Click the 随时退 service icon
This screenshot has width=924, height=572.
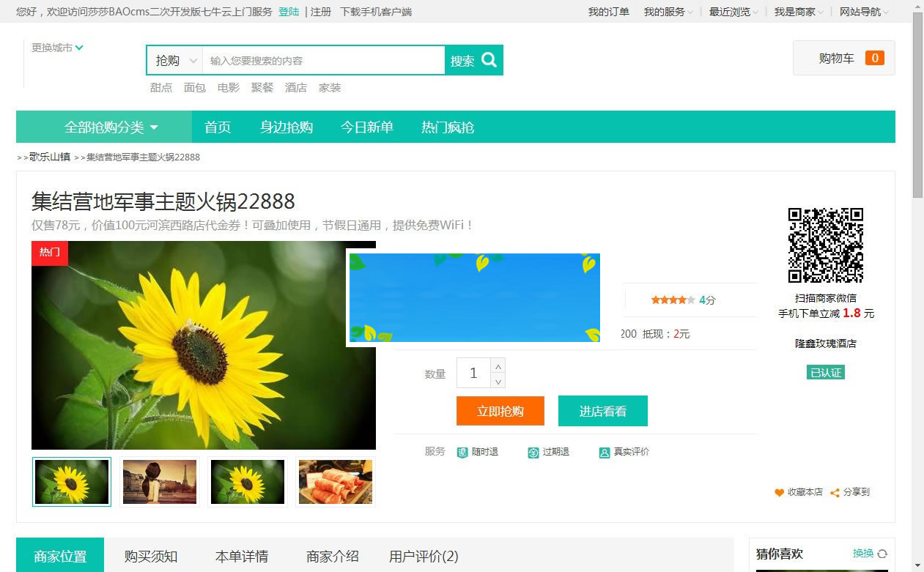pyautogui.click(x=462, y=452)
